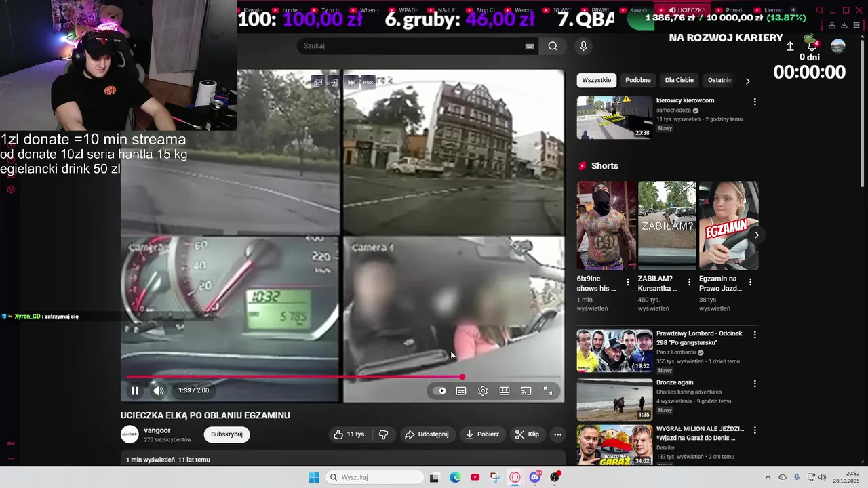Open options for Bronze again video

[755, 384]
